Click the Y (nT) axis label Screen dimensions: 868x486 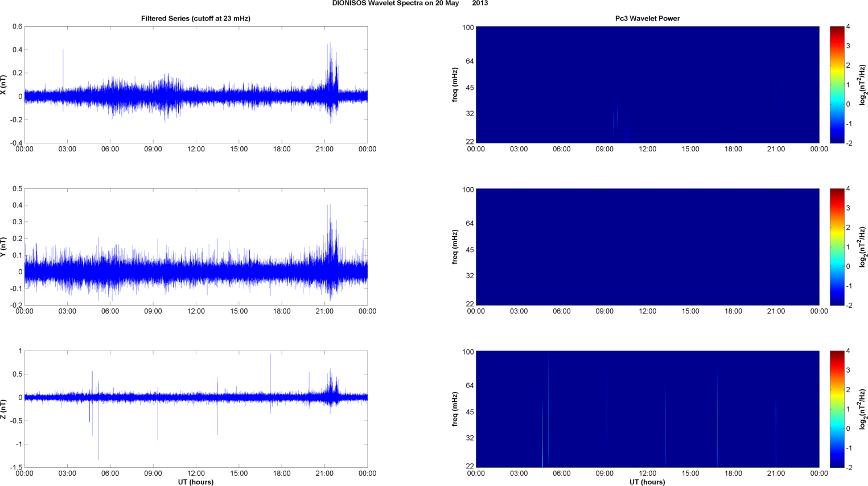(4, 247)
